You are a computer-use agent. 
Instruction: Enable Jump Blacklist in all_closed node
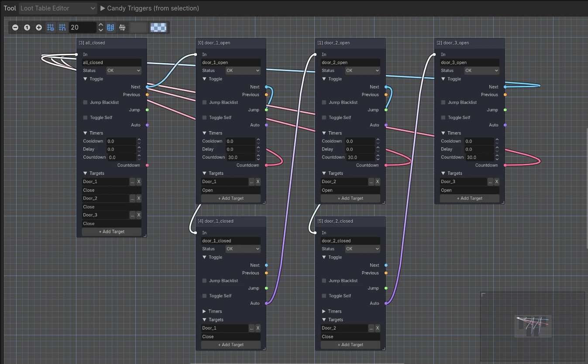(x=86, y=102)
